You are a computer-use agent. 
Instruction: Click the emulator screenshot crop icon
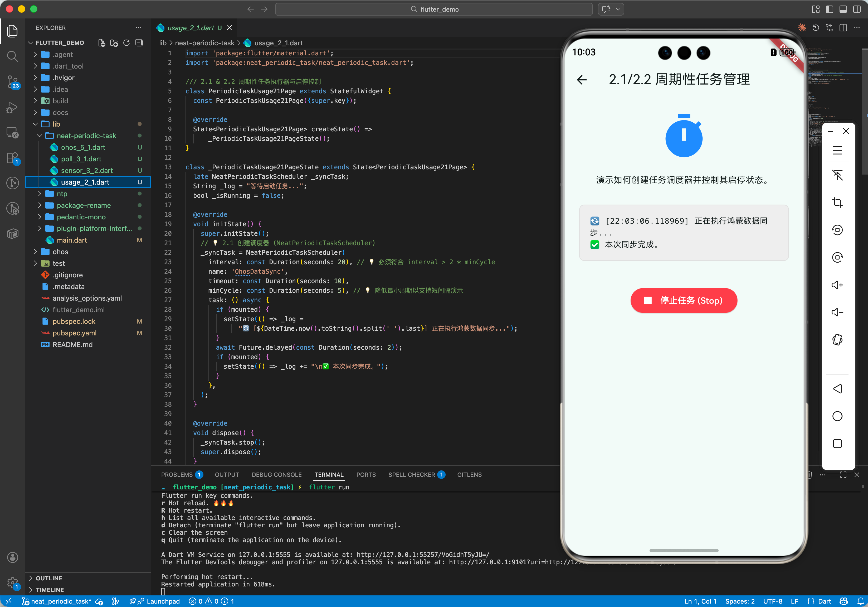tap(837, 203)
